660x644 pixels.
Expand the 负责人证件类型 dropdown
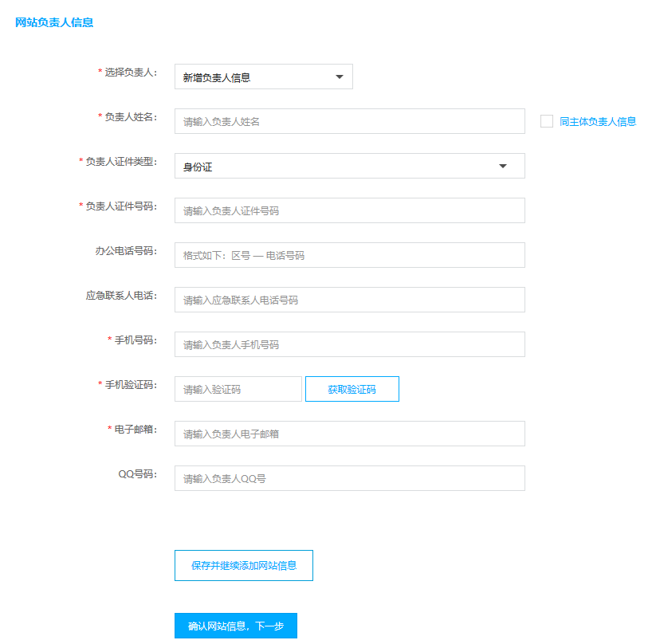[x=348, y=166]
